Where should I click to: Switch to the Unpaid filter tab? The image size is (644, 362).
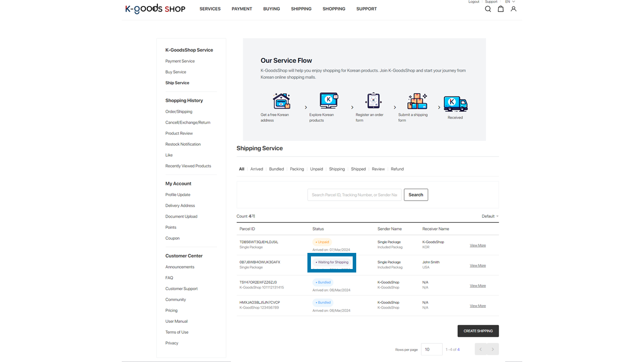click(x=316, y=169)
